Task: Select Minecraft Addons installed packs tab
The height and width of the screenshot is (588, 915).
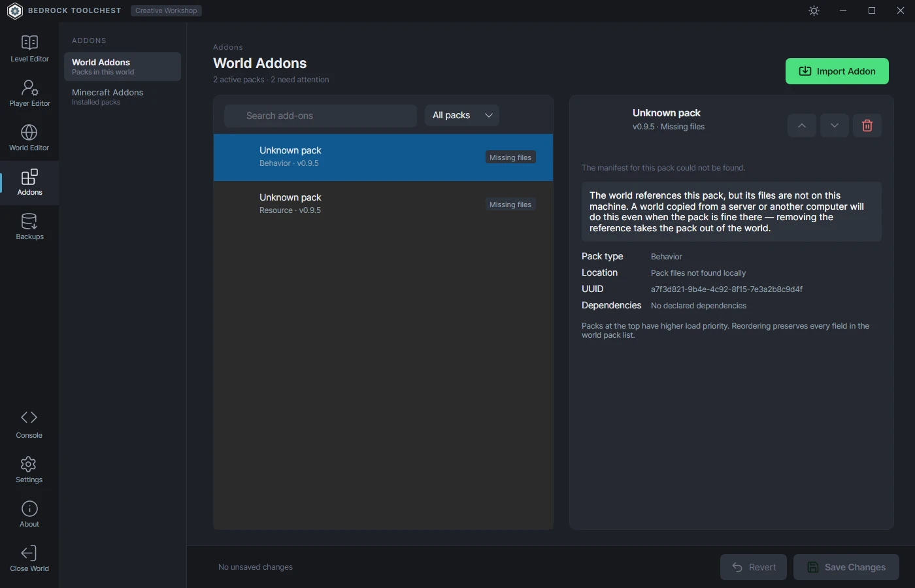Action: 122,97
